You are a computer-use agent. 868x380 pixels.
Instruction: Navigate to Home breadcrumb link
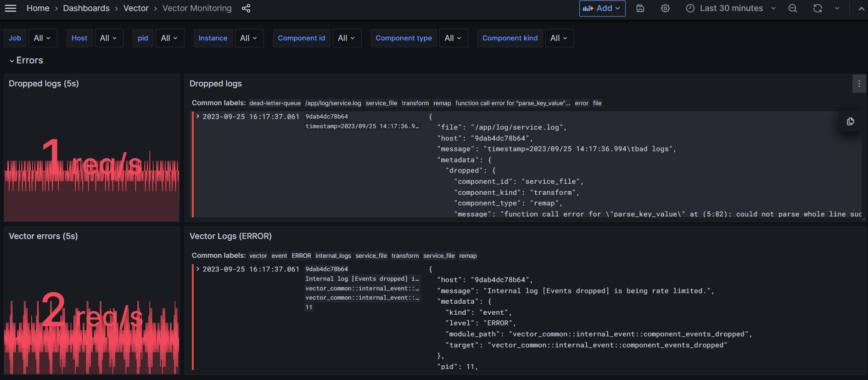38,8
